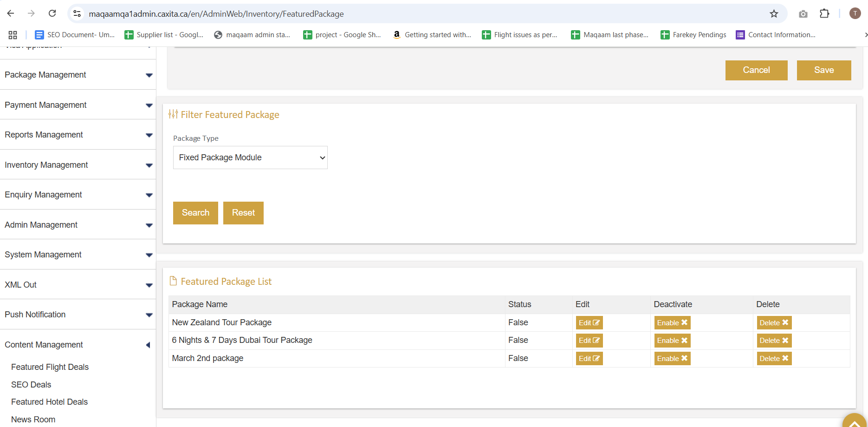This screenshot has width=868, height=427.
Task: Click the site information icon in address bar
Action: pos(78,14)
